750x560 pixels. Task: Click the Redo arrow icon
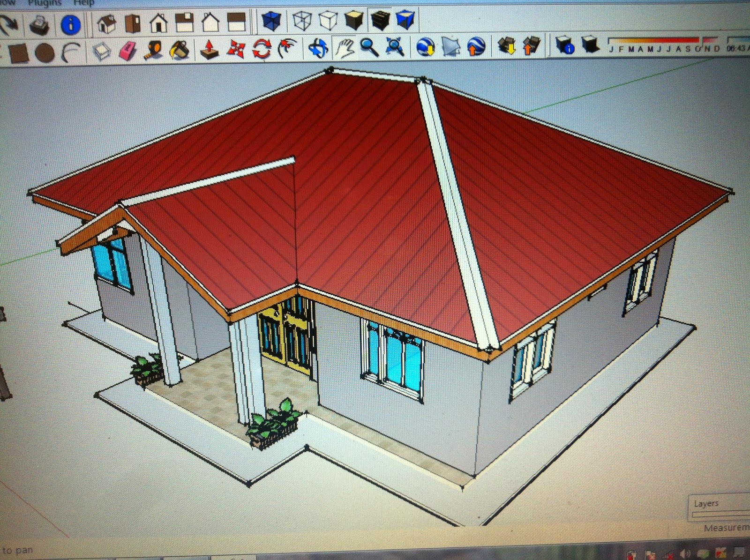point(8,25)
